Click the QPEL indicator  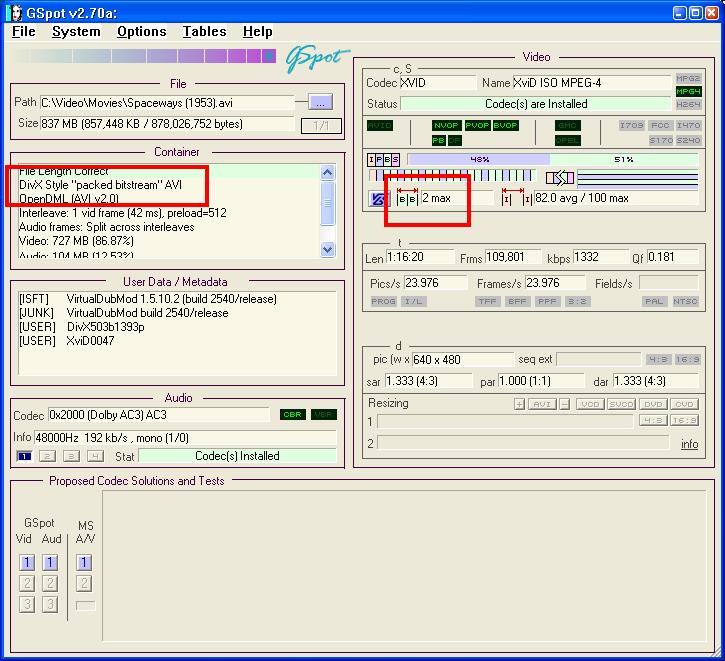tap(567, 140)
